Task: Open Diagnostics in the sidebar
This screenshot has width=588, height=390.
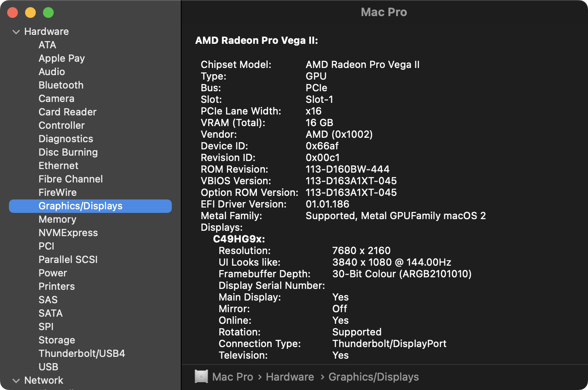Action: coord(66,139)
